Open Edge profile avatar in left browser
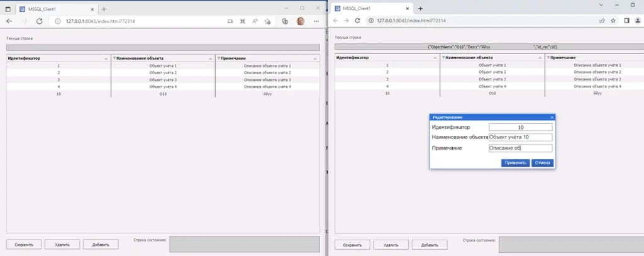644x256 pixels. (x=301, y=21)
